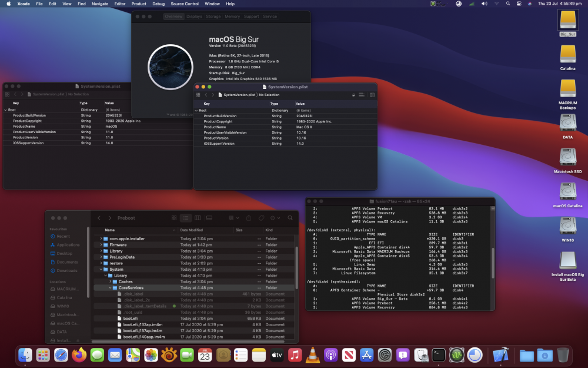Image resolution: width=588 pixels, height=368 pixels.
Task: Toggle editor options in front plist window
Action: click(x=362, y=95)
